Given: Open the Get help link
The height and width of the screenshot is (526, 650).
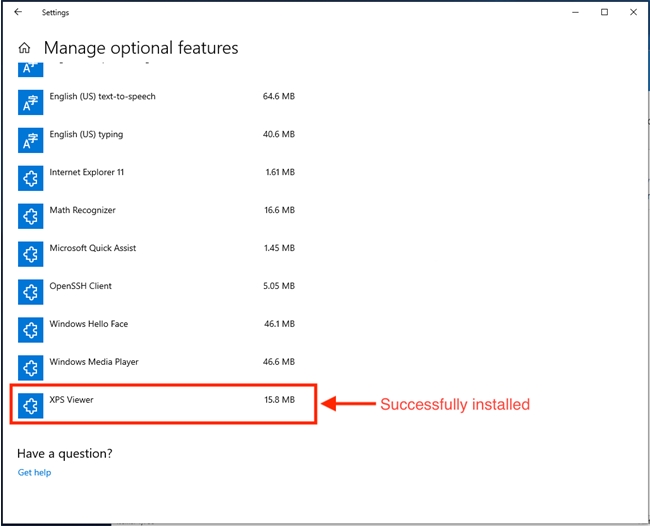Looking at the screenshot, I should point(34,473).
